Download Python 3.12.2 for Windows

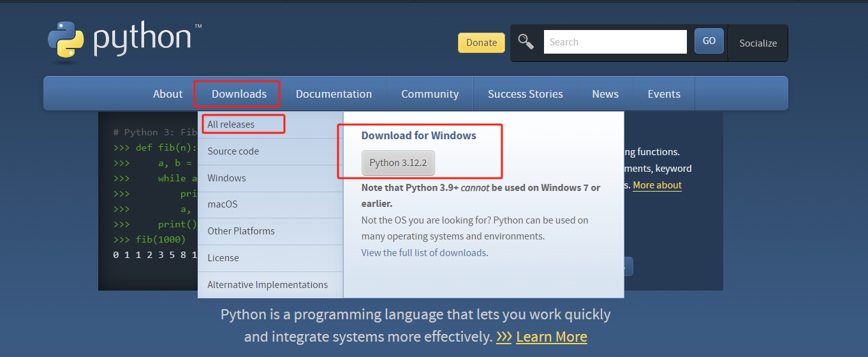pyautogui.click(x=398, y=163)
